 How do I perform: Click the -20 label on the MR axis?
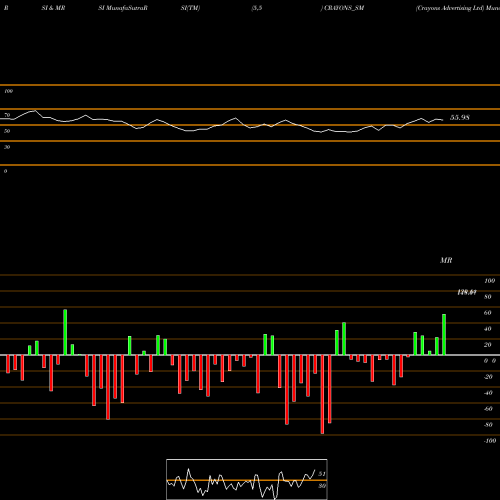[488, 377]
